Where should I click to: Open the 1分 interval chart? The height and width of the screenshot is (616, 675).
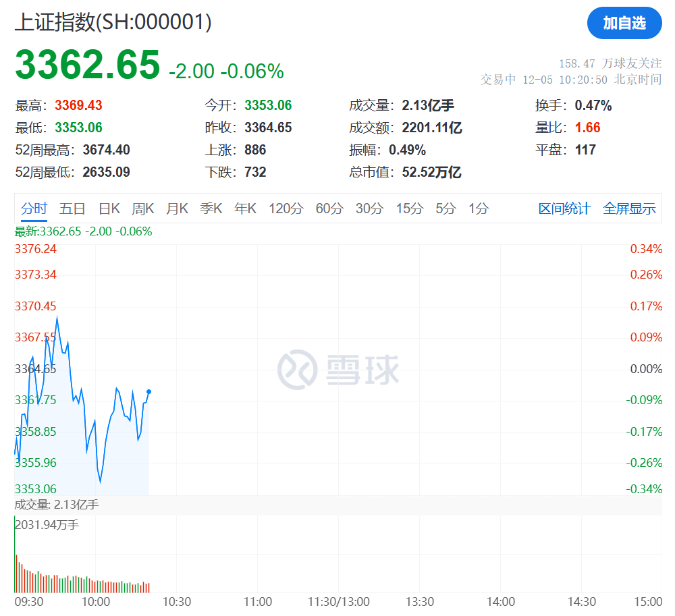(479, 208)
